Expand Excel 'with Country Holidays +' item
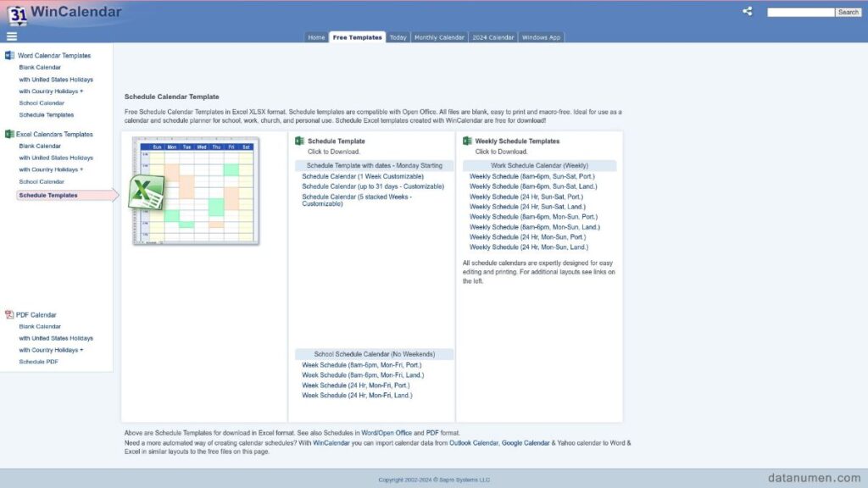 pos(51,169)
